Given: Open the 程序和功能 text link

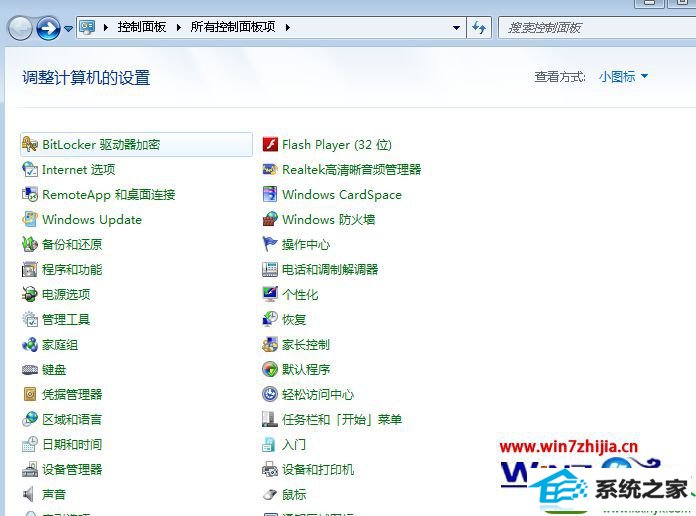Looking at the screenshot, I should click(72, 270).
